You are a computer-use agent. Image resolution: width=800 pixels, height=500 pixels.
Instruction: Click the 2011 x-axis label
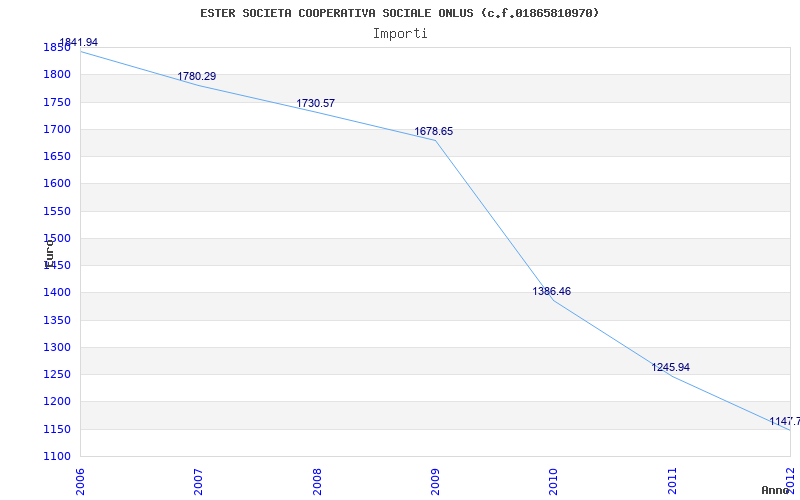[x=672, y=481]
